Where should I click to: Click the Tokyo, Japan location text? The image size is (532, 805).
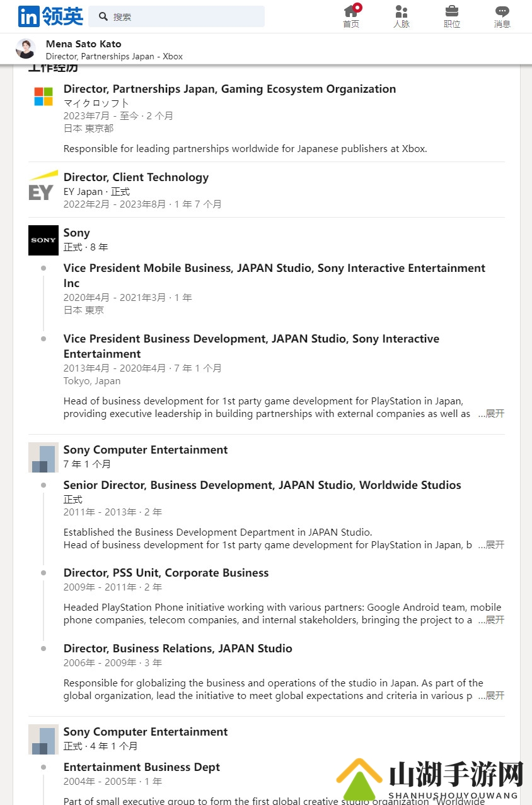click(92, 381)
